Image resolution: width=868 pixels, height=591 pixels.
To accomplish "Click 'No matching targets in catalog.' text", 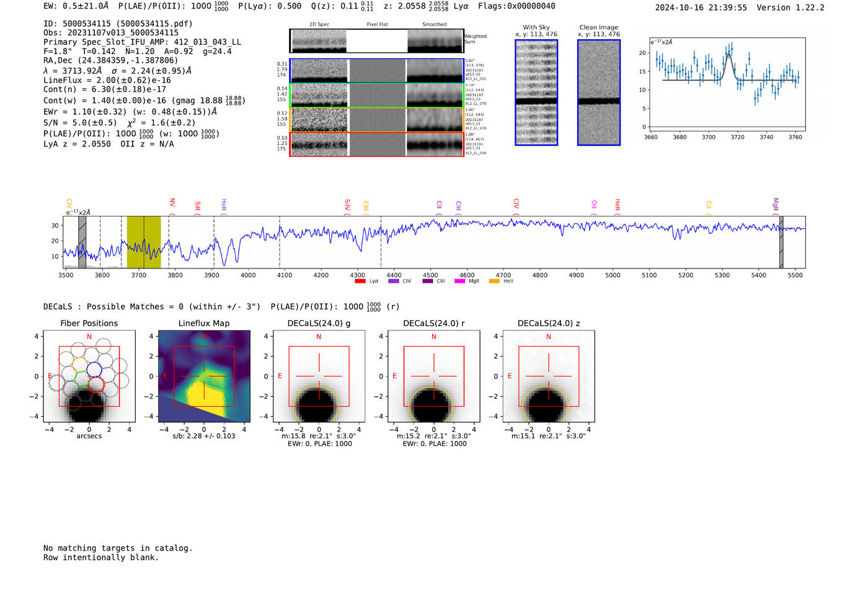I will pos(118,548).
